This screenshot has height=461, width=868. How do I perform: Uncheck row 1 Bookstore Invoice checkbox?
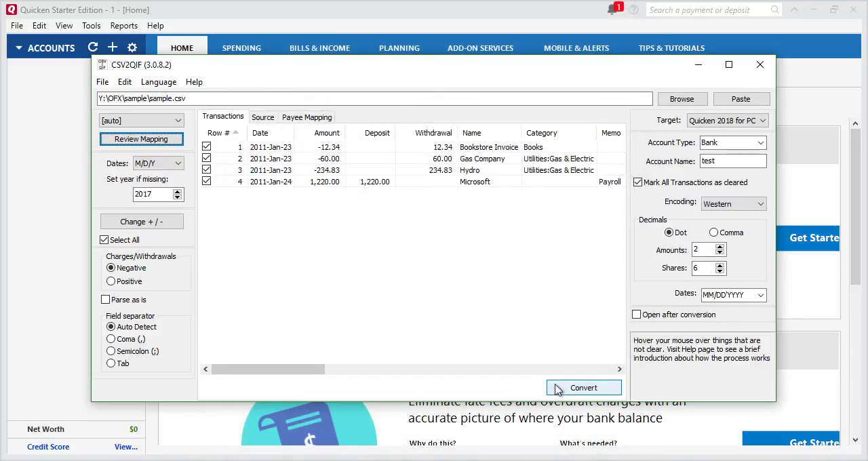pos(207,146)
